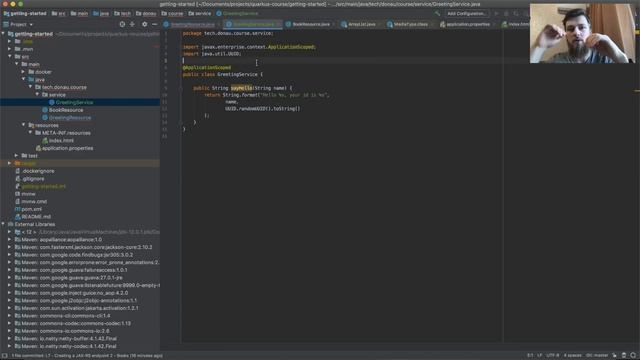
Task: Click the sayHello method name in editor
Action: pyautogui.click(x=241, y=88)
